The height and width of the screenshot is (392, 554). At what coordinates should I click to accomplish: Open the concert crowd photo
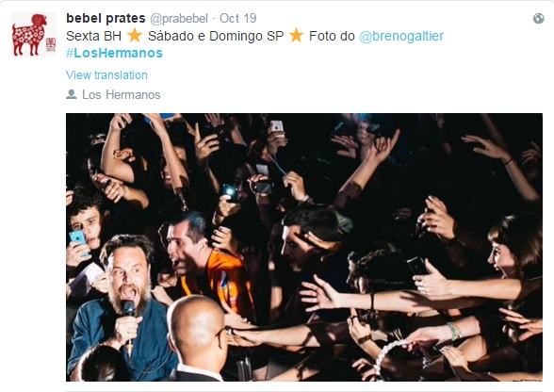pos(304,247)
